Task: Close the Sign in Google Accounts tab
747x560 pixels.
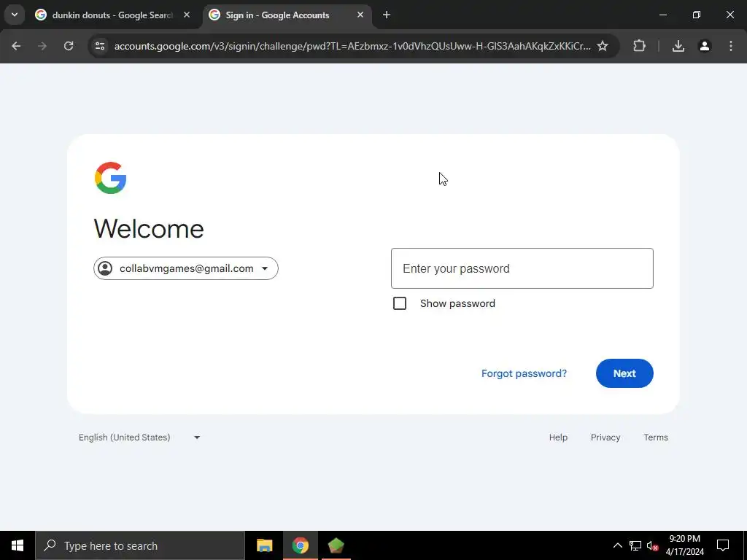Action: 360,15
